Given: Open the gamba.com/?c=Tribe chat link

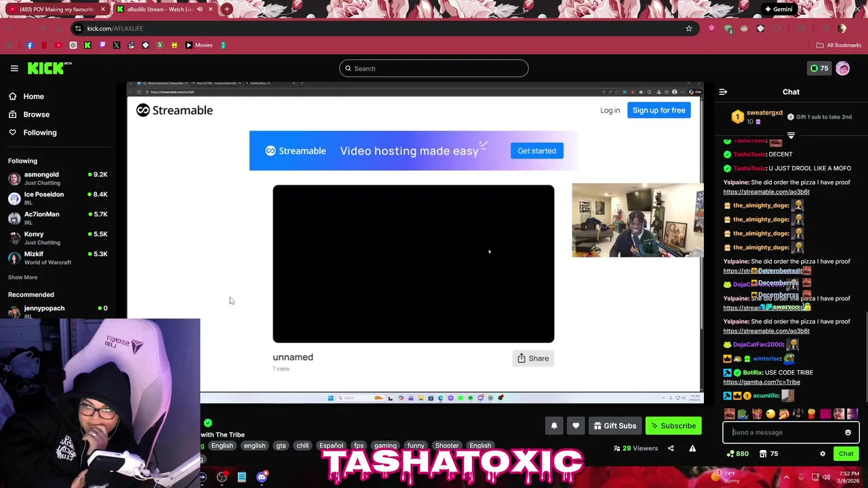Looking at the screenshot, I should tap(762, 382).
